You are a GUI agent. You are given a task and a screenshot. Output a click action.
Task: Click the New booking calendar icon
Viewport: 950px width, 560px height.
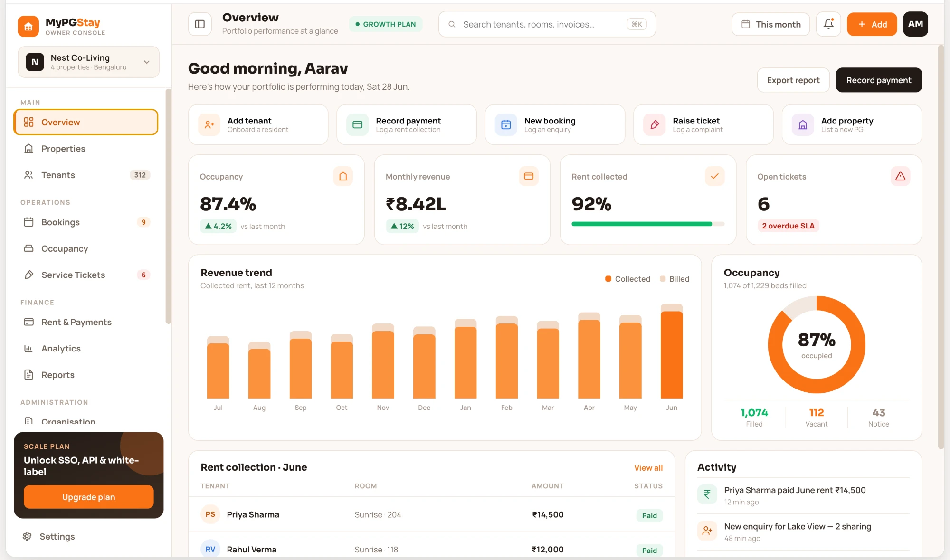[506, 124]
